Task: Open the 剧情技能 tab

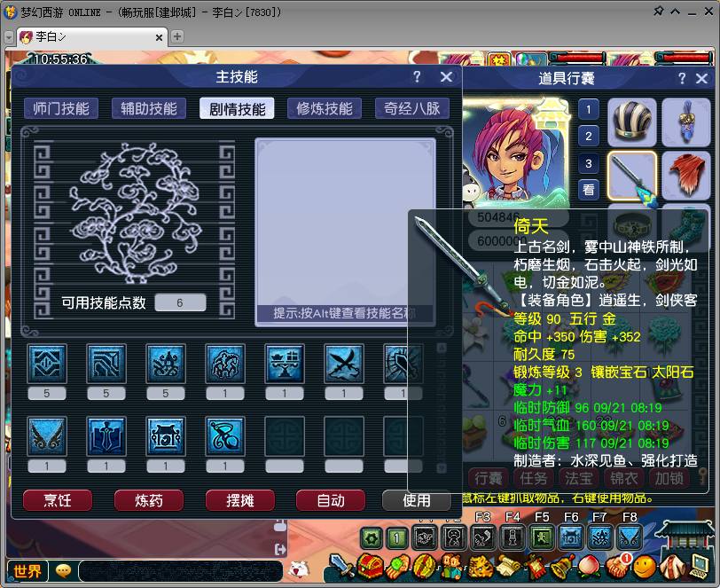Action: [x=237, y=108]
